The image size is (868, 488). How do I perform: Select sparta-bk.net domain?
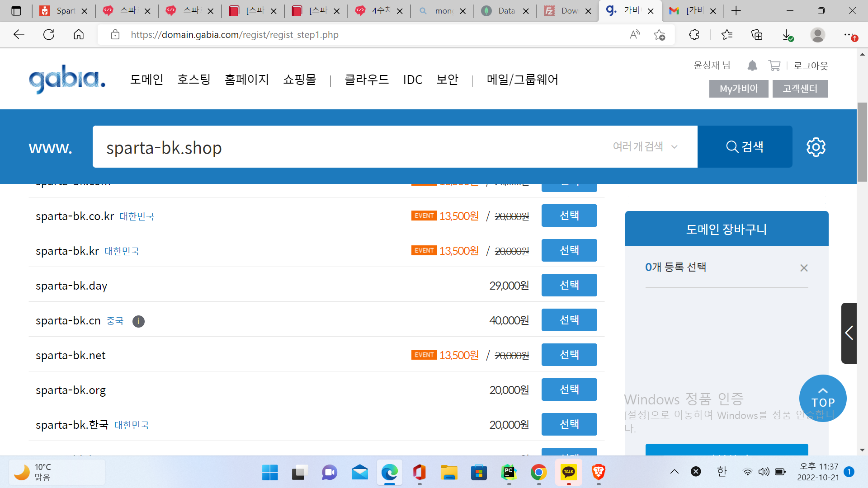[x=569, y=355]
